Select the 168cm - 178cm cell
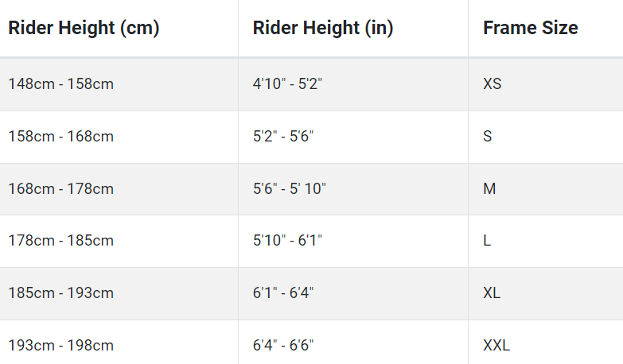This screenshot has height=364, width=623. [119, 189]
